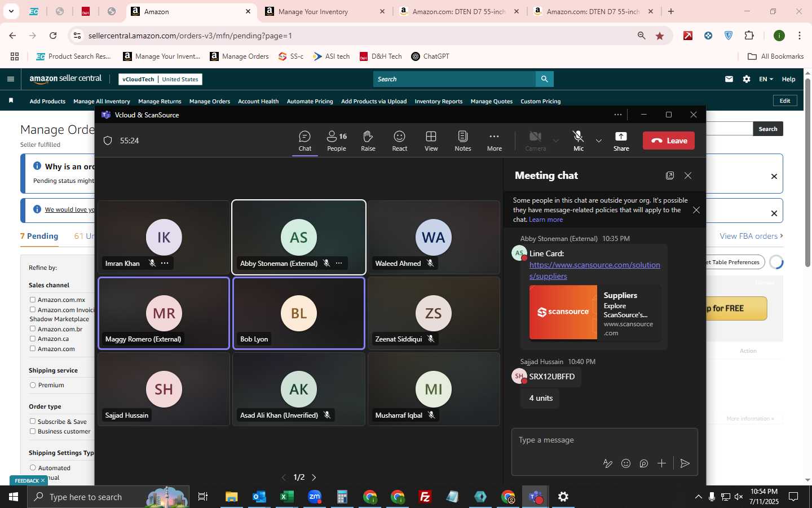Screen dimensions: 812x508
Task: Open Account Health menu item
Action: tap(258, 102)
